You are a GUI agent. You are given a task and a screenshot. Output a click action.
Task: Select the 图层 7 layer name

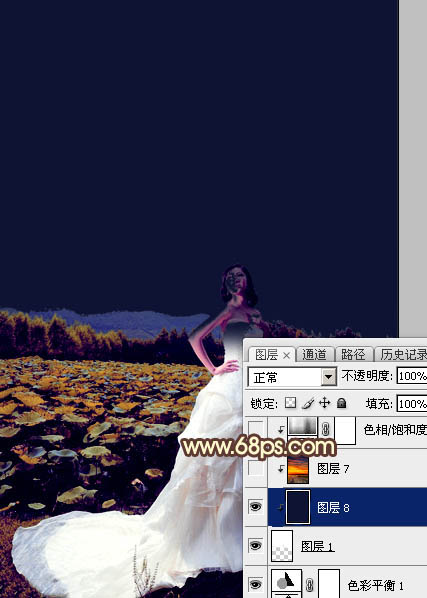coord(333,468)
